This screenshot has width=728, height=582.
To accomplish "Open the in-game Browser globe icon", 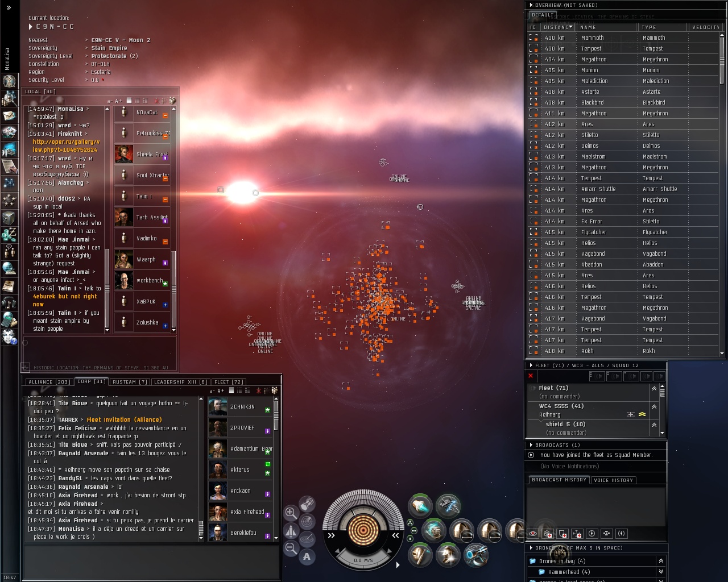I will pyautogui.click(x=9, y=268).
